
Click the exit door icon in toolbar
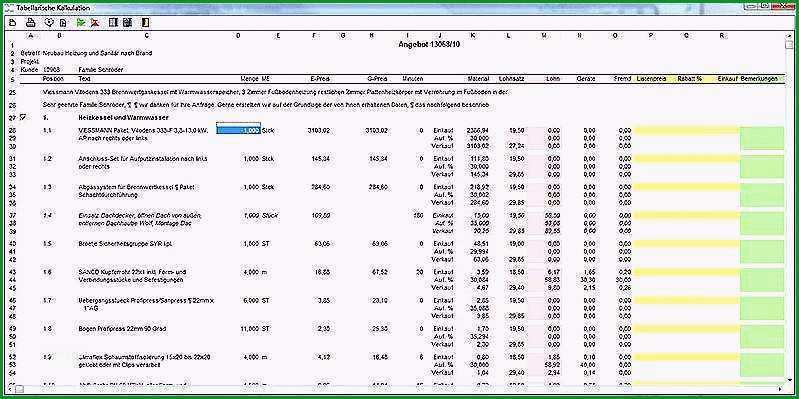146,22
